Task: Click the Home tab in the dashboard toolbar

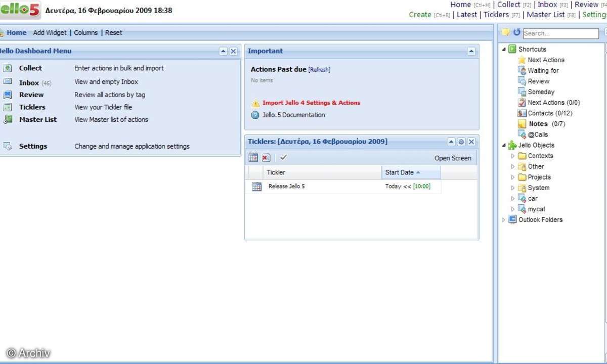Action: (16, 33)
